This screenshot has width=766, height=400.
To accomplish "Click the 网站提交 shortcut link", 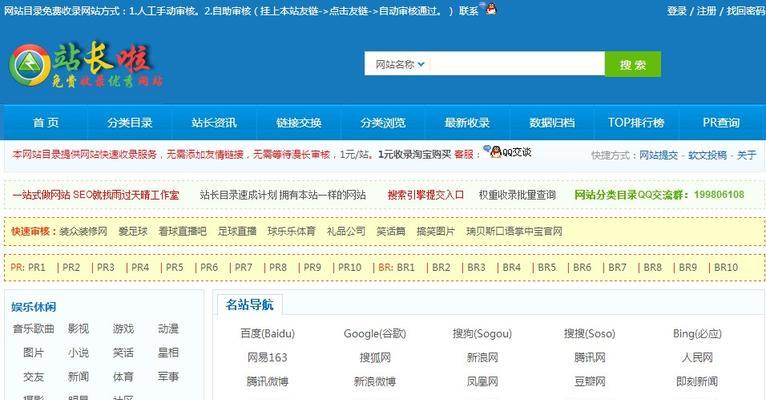I will tap(659, 155).
